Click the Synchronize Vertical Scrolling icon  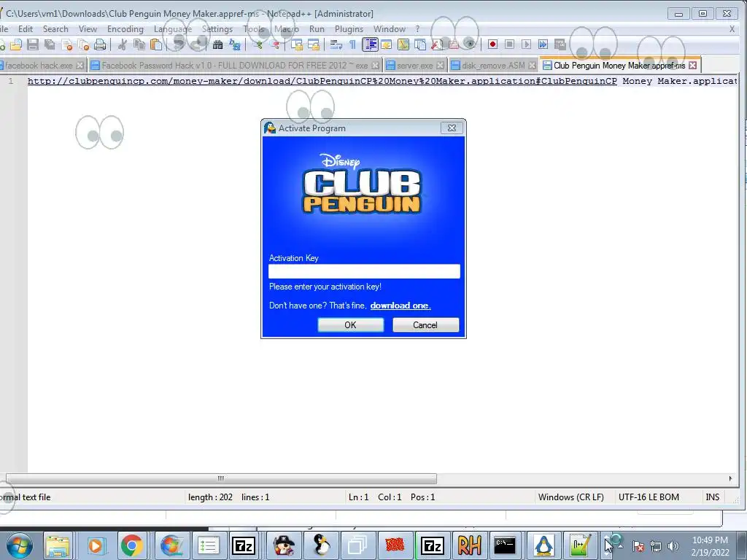(296, 44)
